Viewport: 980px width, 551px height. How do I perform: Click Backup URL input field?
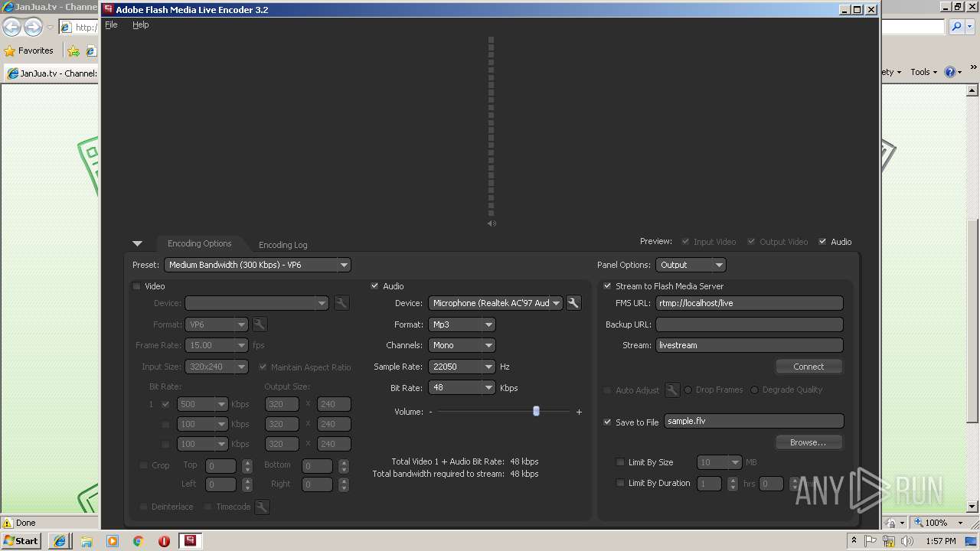750,324
